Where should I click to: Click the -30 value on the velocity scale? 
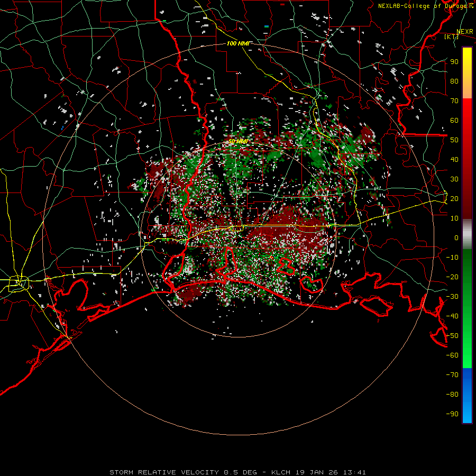pos(452,297)
